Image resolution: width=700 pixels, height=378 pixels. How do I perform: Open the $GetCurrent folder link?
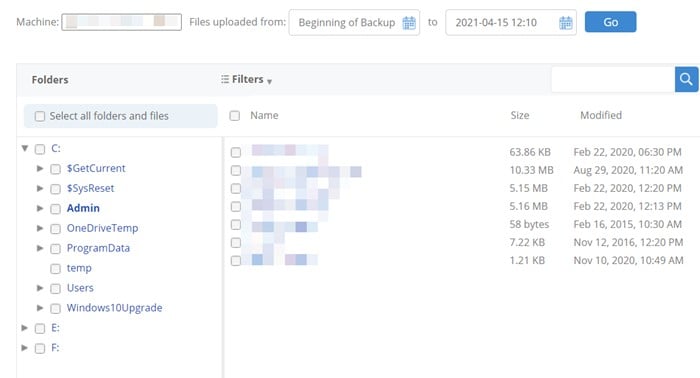pyautogui.click(x=96, y=168)
